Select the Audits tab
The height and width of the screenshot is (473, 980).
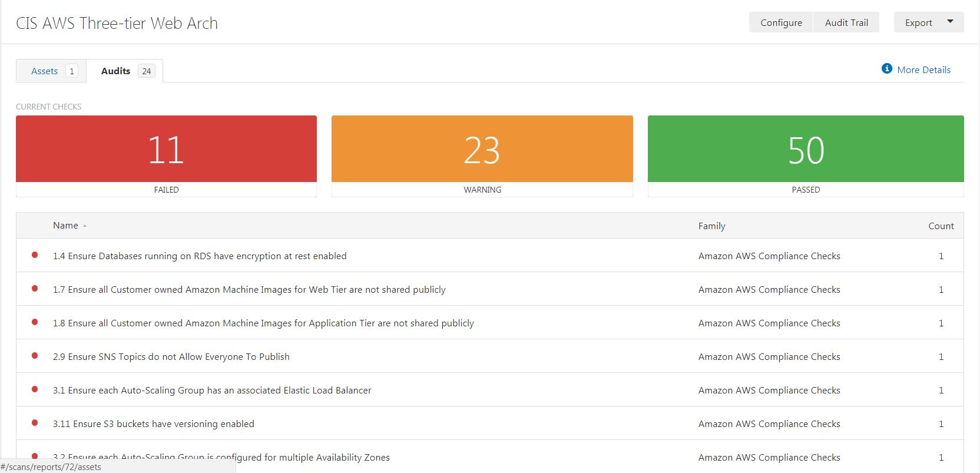(x=125, y=71)
